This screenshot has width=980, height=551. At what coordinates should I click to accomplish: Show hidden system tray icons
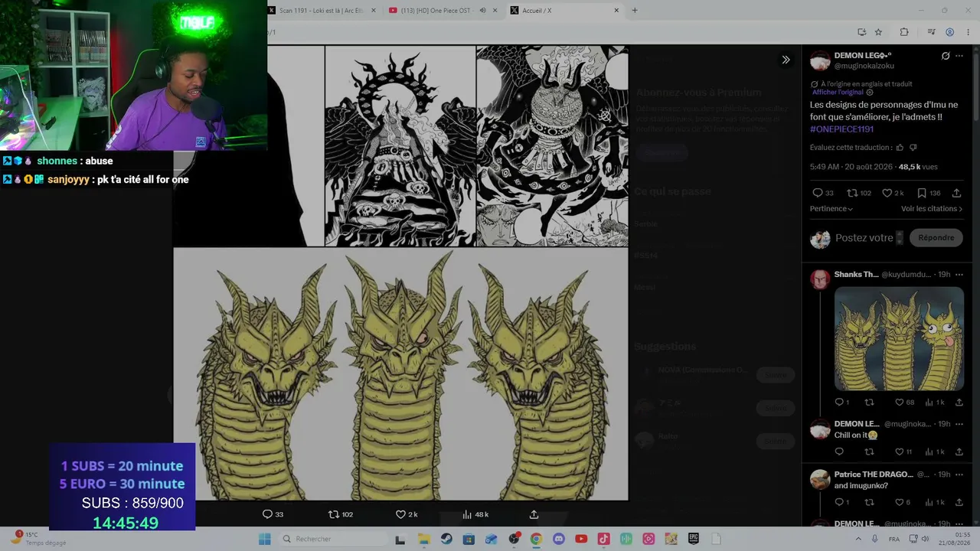point(860,539)
